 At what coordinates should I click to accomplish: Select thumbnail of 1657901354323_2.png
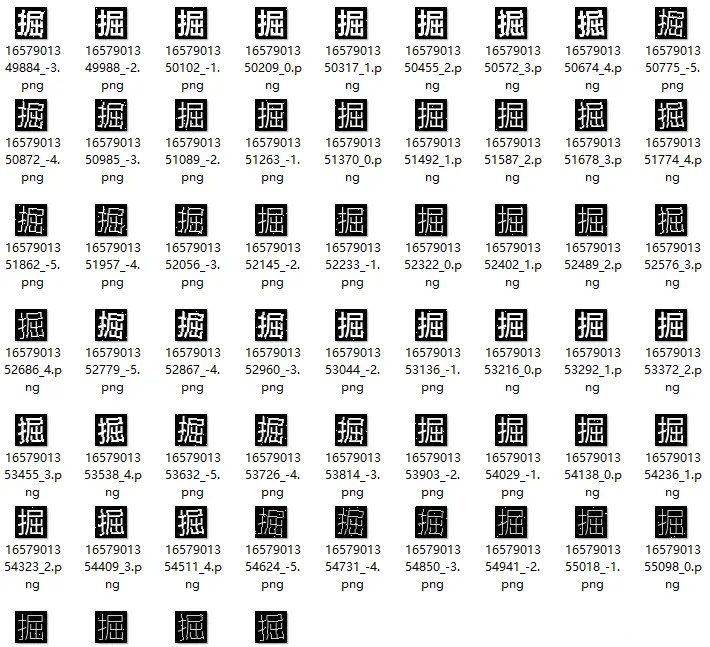pos(31,522)
